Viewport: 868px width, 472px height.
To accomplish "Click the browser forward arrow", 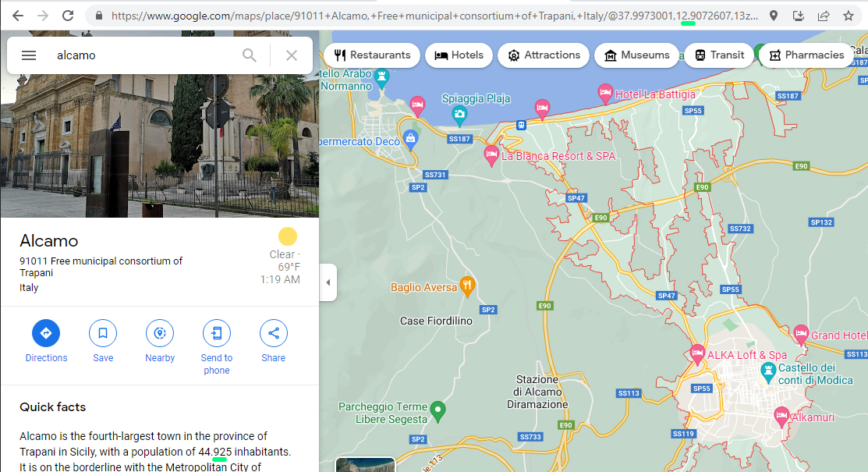I will (43, 16).
